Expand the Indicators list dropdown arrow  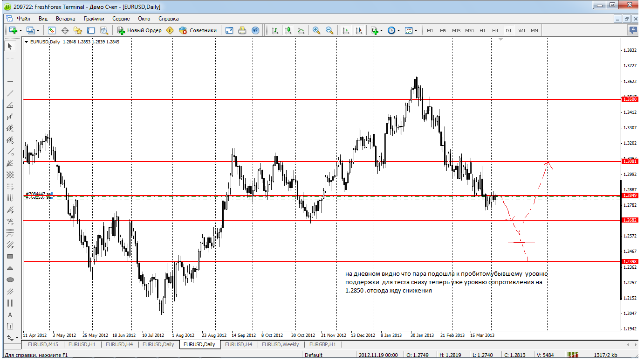381,31
